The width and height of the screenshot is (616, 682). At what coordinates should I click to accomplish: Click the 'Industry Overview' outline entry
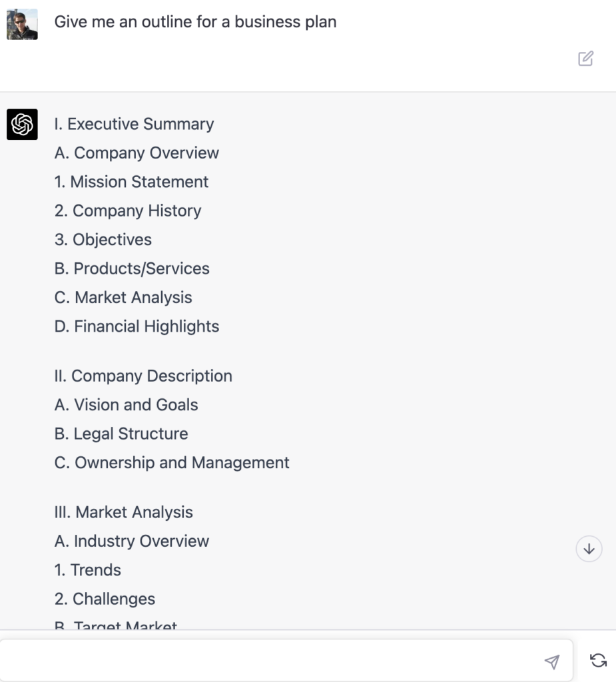tap(132, 541)
